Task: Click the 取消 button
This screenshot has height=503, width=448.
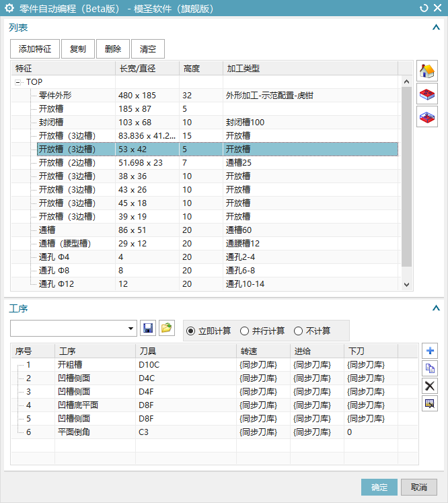Action: click(x=419, y=488)
